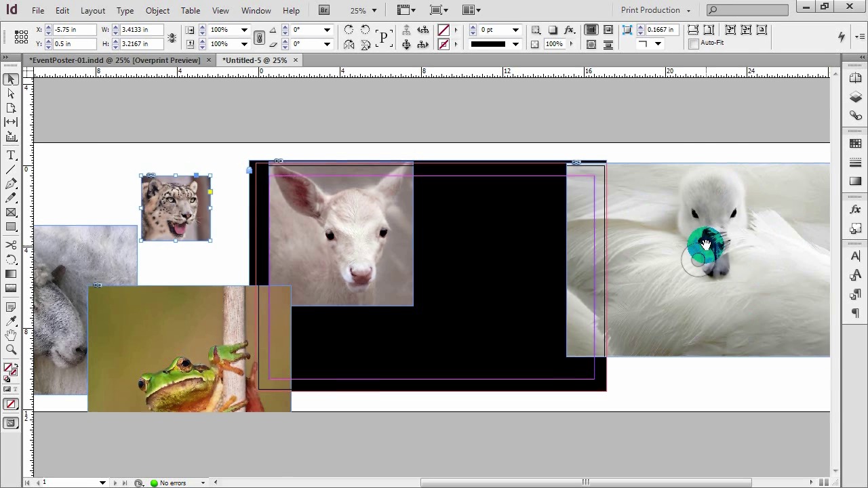
Task: Choose the Scissors tool
Action: coord(11,245)
